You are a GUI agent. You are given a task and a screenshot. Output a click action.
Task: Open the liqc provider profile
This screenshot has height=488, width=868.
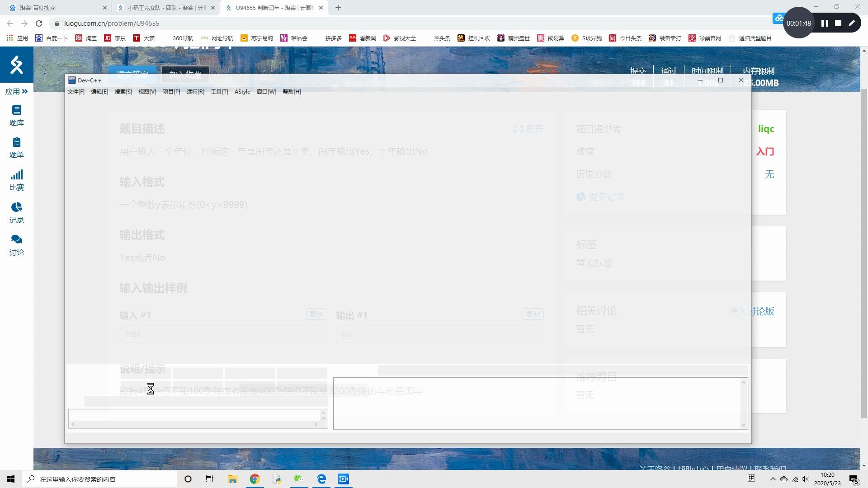766,129
